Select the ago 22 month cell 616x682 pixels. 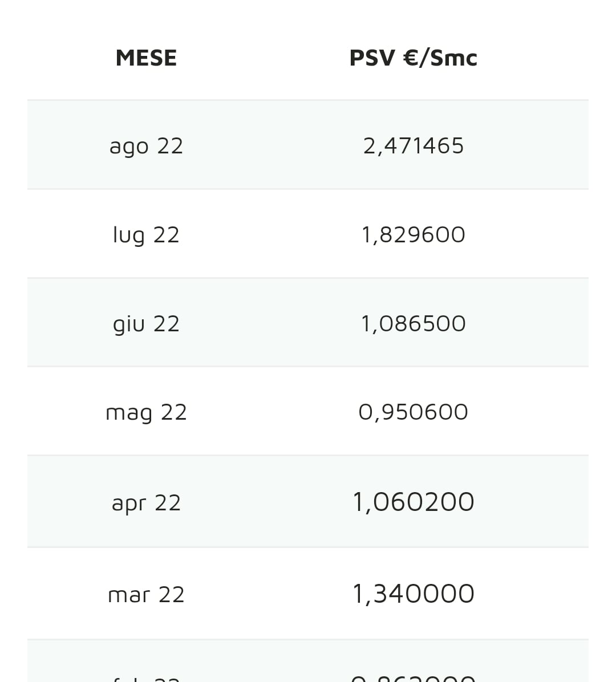(x=146, y=146)
